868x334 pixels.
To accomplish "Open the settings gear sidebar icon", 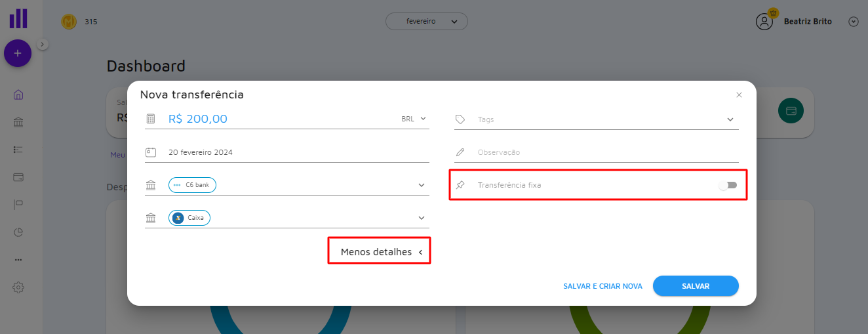I will point(18,287).
